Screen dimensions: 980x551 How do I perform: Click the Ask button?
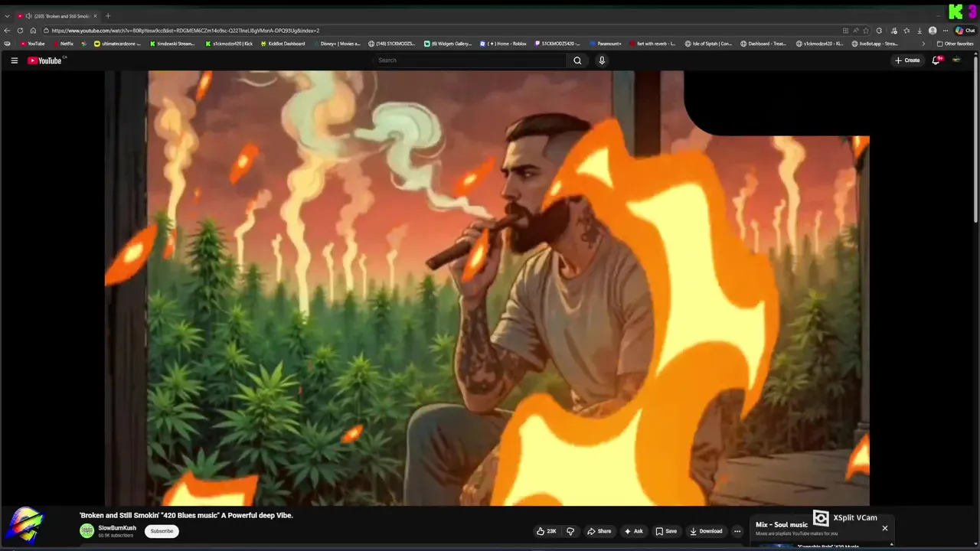[x=634, y=531]
